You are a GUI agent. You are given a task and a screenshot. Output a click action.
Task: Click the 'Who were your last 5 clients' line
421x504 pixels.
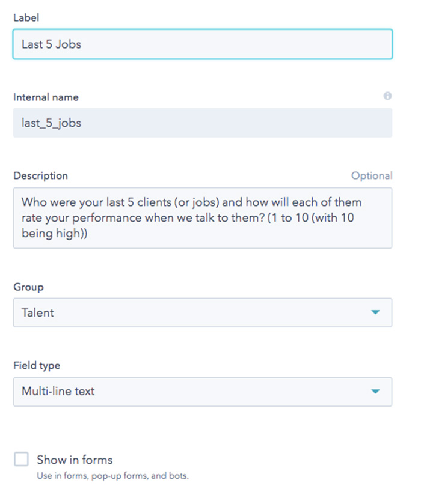191,202
